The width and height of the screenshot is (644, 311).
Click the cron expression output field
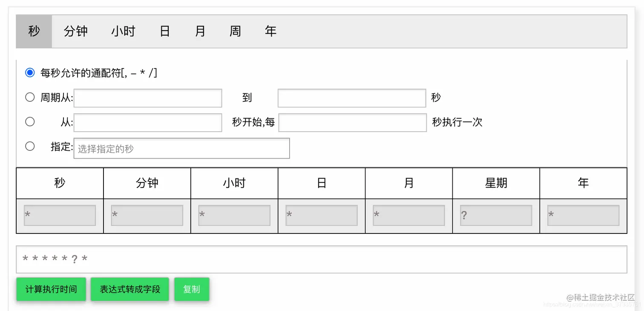click(322, 259)
